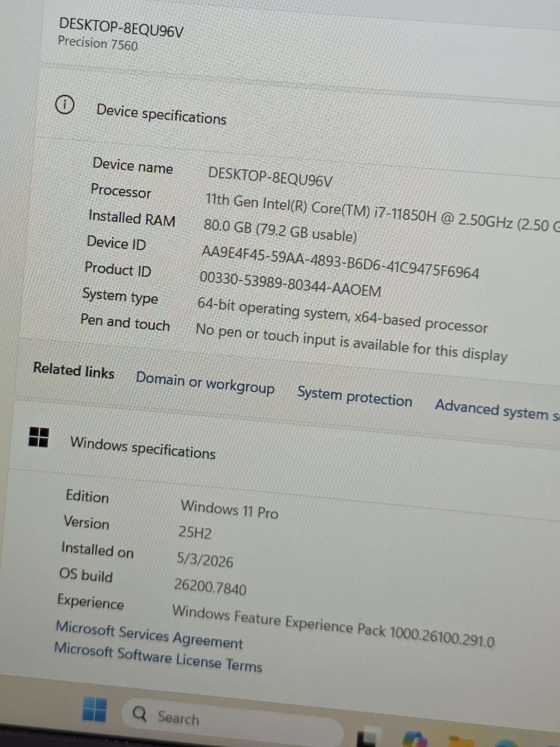560x747 pixels.
Task: Select the Installed on label
Action: pyautogui.click(x=98, y=550)
